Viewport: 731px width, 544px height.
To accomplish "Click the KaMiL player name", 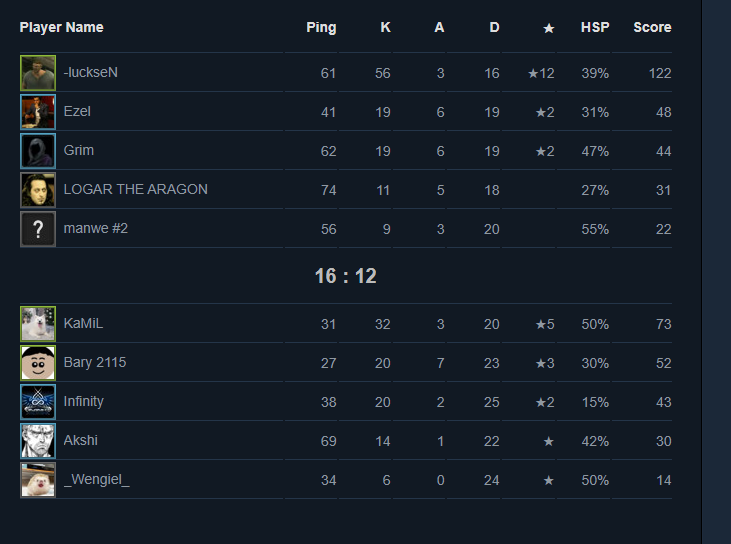I will tap(83, 324).
